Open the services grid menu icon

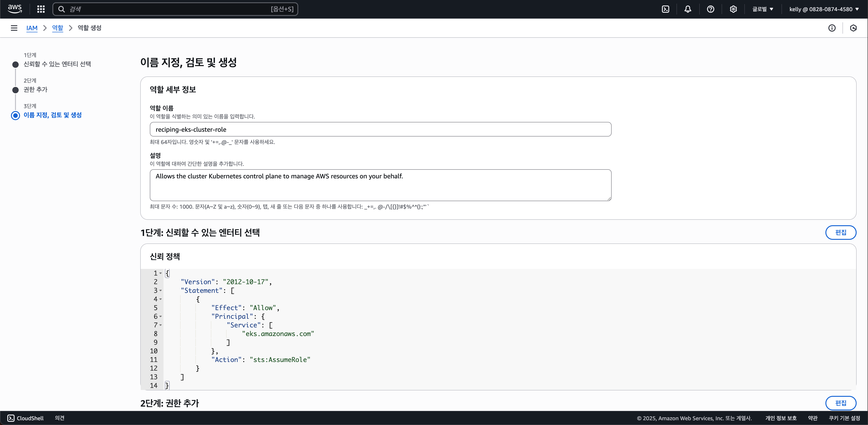[x=41, y=9]
